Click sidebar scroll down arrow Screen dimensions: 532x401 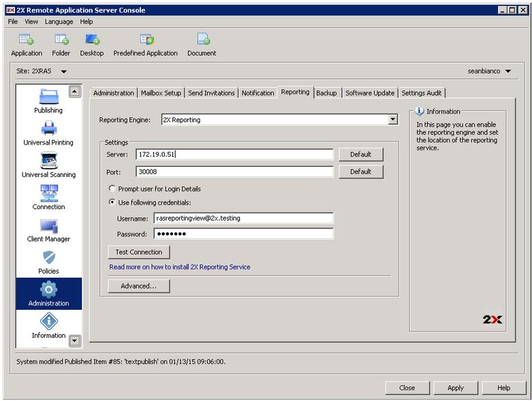[x=75, y=340]
